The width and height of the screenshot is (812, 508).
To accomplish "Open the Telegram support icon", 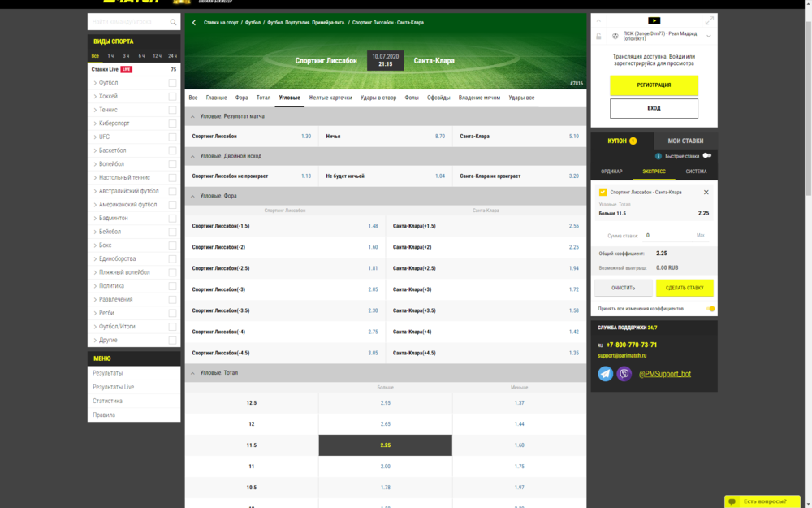I will pos(606,374).
